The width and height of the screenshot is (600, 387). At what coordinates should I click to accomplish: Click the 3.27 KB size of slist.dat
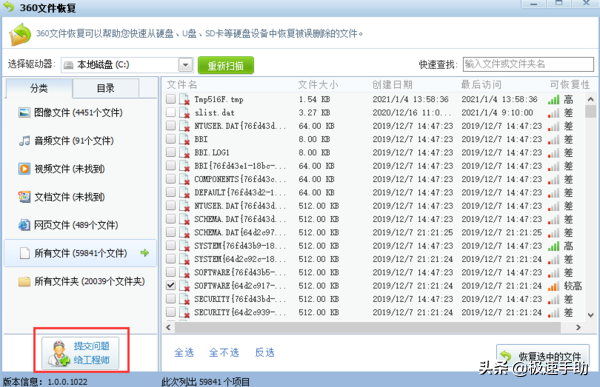314,113
